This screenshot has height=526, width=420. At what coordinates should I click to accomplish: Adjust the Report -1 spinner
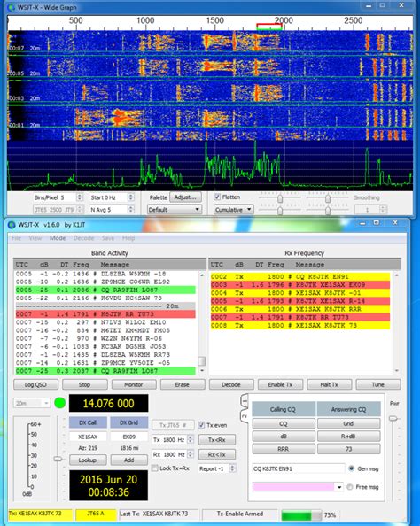(233, 468)
